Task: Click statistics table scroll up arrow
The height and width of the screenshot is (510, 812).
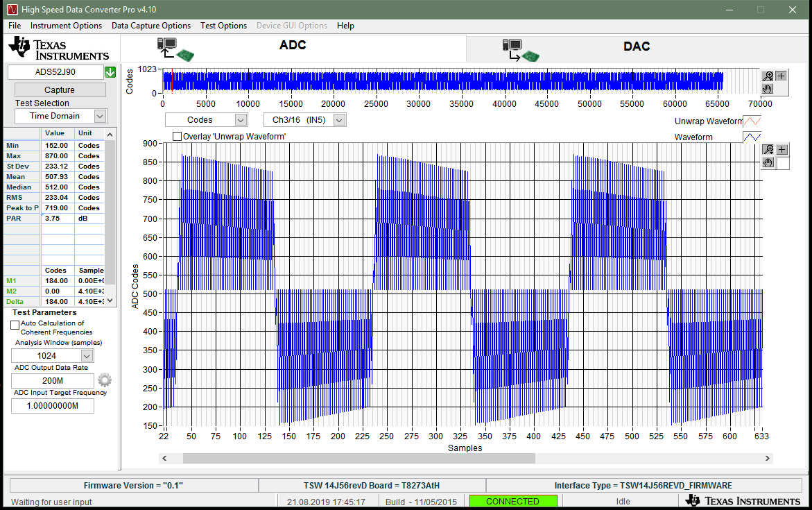Action: click(x=110, y=135)
